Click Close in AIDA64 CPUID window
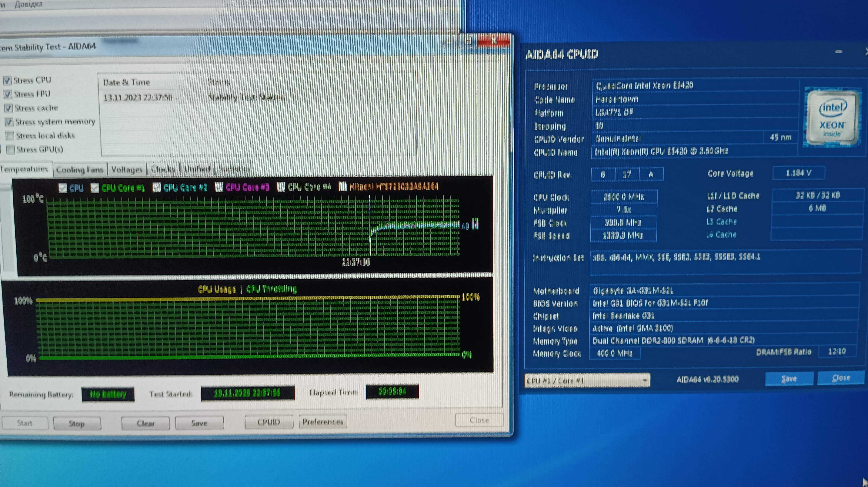The height and width of the screenshot is (487, 868). click(x=841, y=378)
